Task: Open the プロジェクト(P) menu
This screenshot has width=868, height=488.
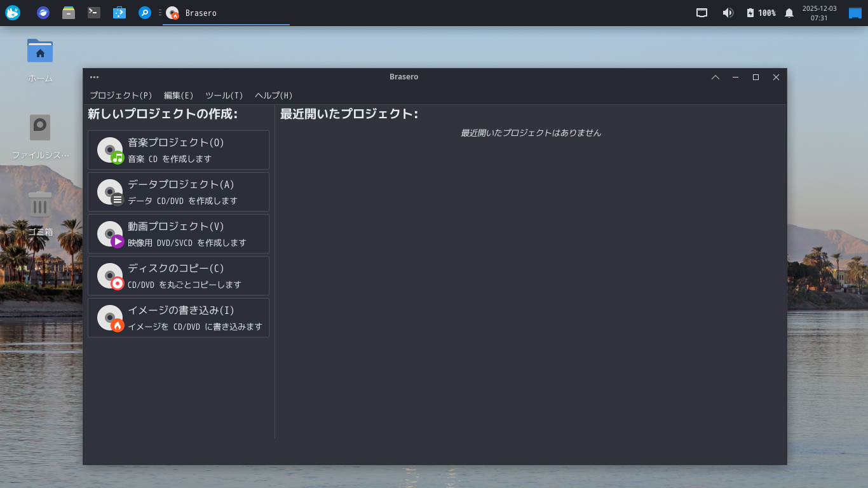Action: pos(121,95)
